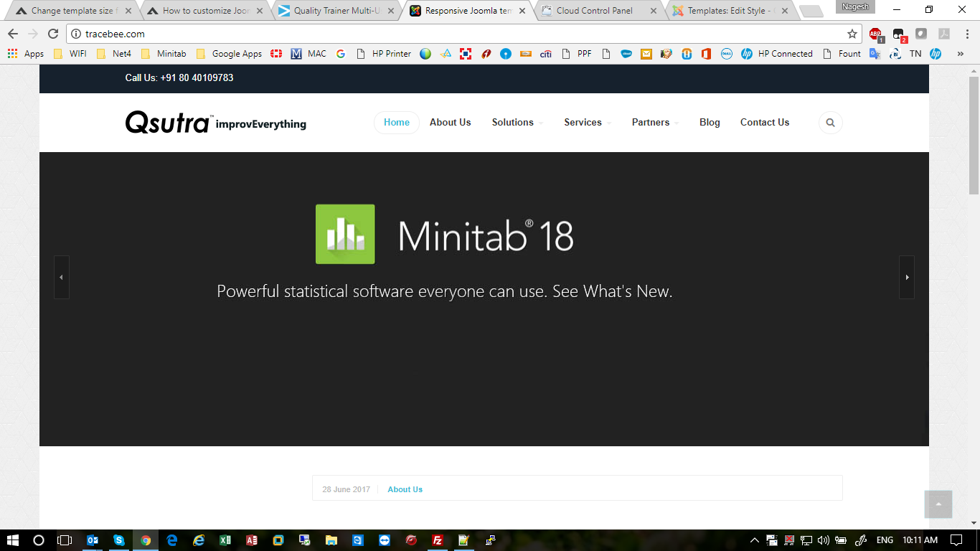
Task: Open File Explorer from the taskbar
Action: (331, 540)
